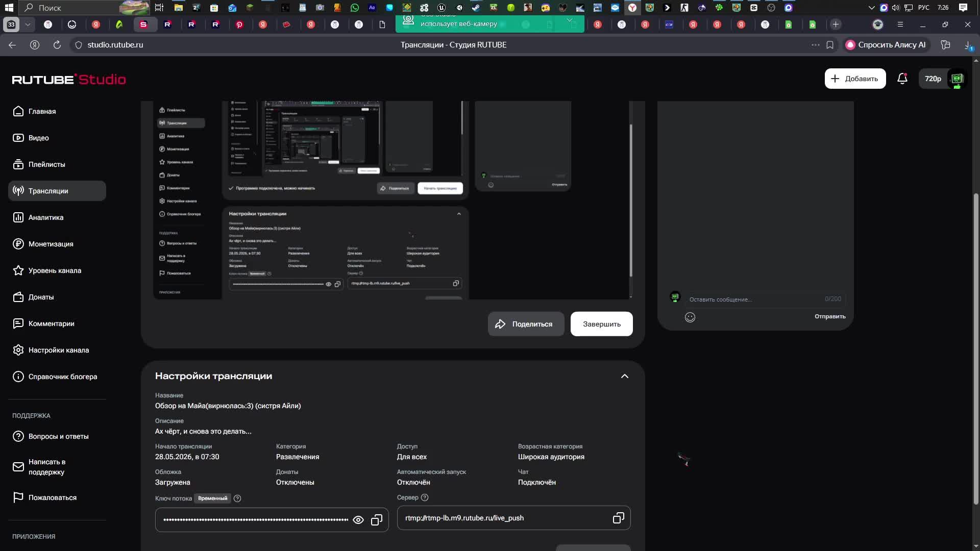Image resolution: width=980 pixels, height=551 pixels.
Task: Select Трансляции in the sidebar
Action: [x=57, y=191]
